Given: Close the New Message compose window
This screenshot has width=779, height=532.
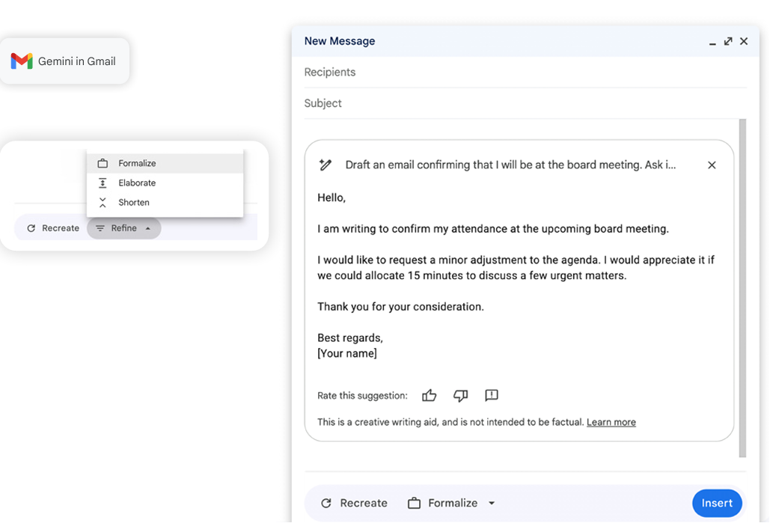Looking at the screenshot, I should (x=744, y=42).
